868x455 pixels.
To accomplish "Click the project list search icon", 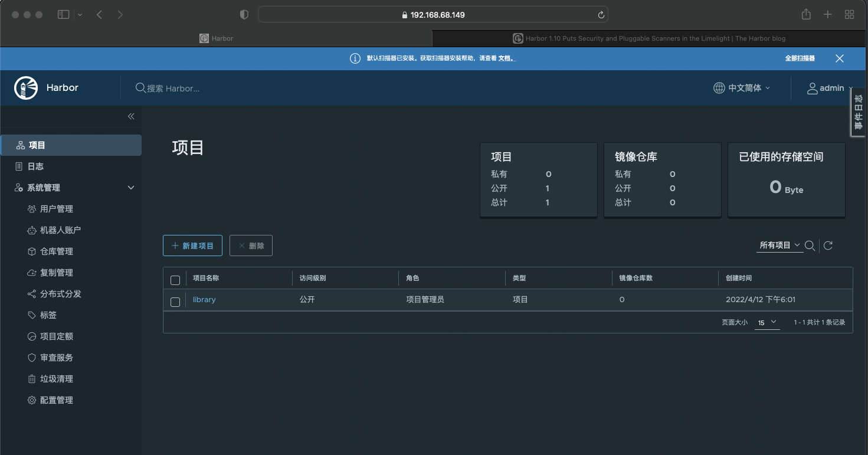I will [x=810, y=245].
